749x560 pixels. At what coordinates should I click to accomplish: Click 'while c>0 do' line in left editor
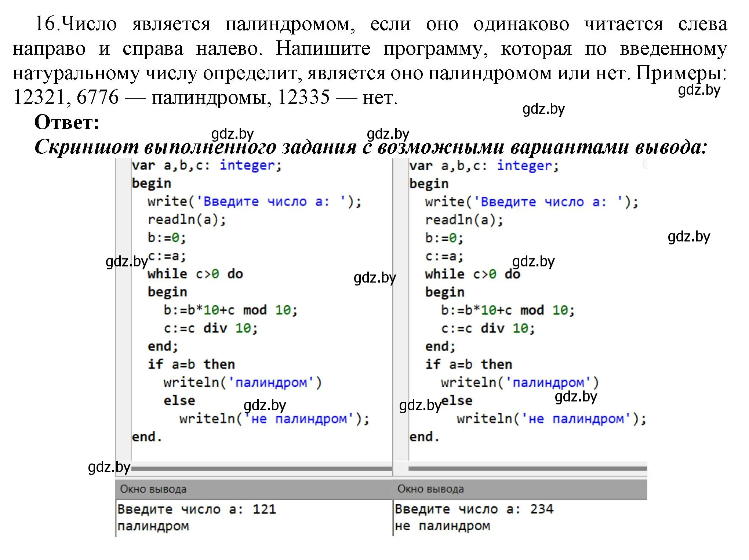coord(195,274)
